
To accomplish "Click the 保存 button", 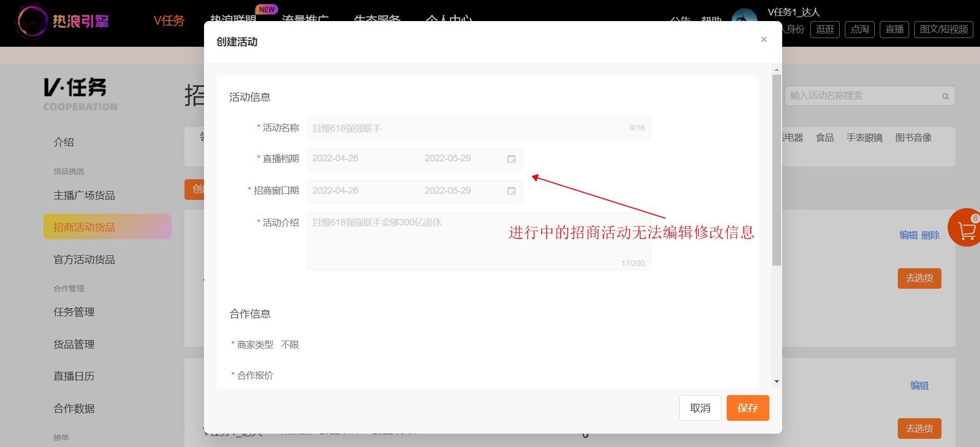I will [748, 408].
